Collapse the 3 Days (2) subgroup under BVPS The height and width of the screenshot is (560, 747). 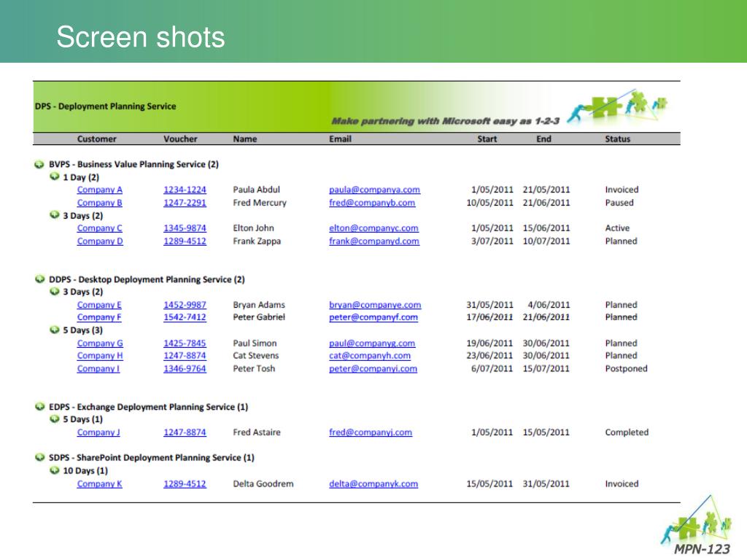click(54, 215)
